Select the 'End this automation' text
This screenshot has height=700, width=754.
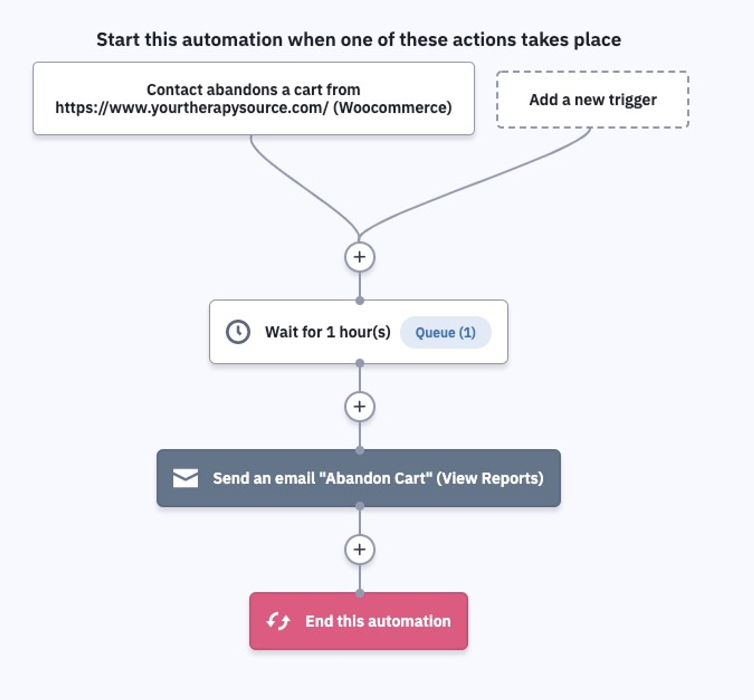click(x=378, y=621)
